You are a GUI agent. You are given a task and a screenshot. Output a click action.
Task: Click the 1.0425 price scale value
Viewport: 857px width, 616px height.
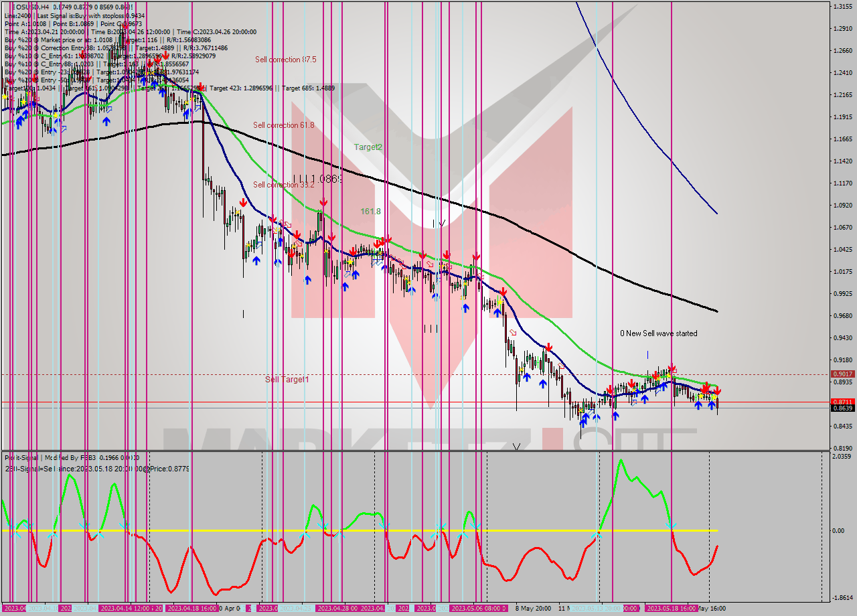(x=842, y=249)
